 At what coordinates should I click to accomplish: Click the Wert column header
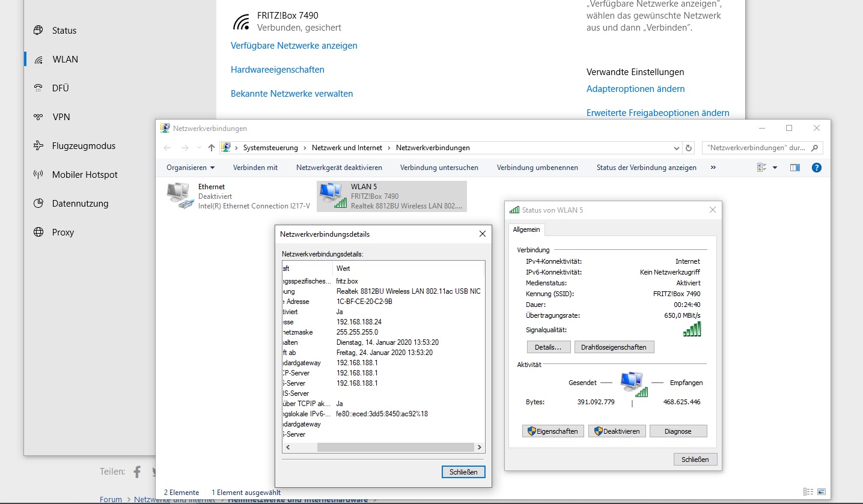point(409,269)
